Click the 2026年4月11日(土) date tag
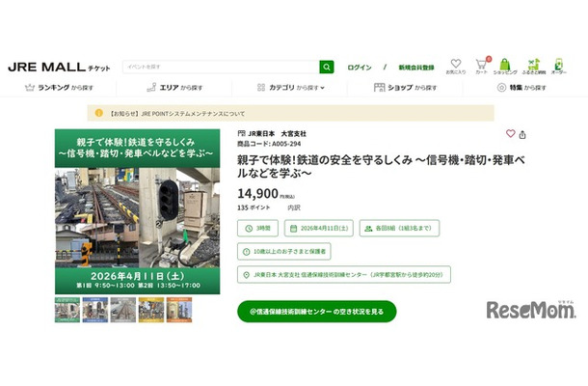 (x=319, y=229)
